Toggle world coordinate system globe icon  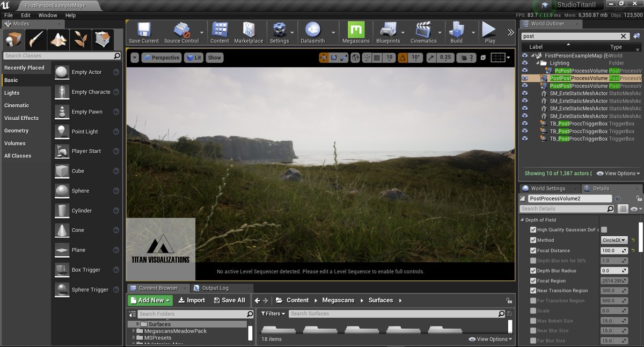[x=356, y=57]
